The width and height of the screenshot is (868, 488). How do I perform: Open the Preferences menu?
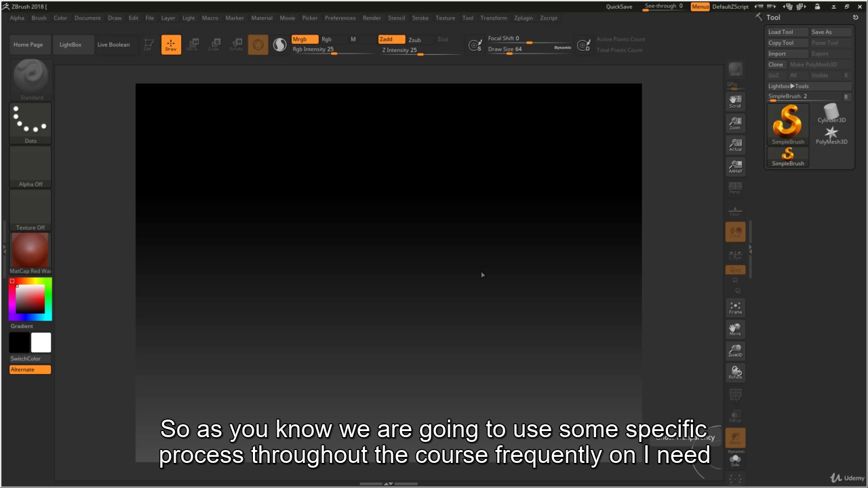click(340, 18)
